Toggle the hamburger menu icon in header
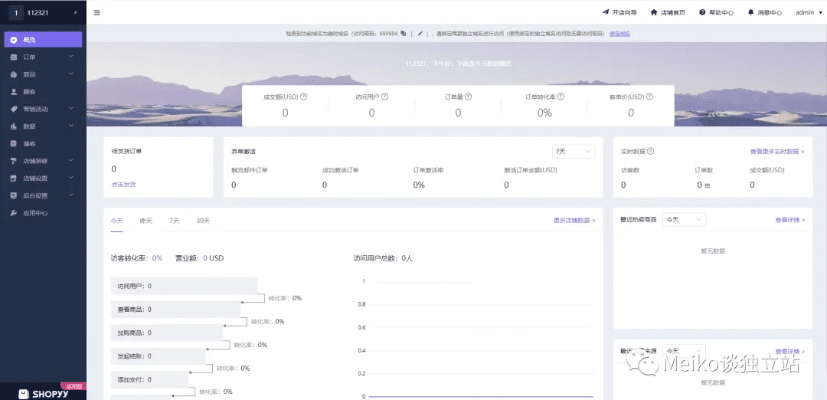This screenshot has height=400, width=827. coord(96,13)
